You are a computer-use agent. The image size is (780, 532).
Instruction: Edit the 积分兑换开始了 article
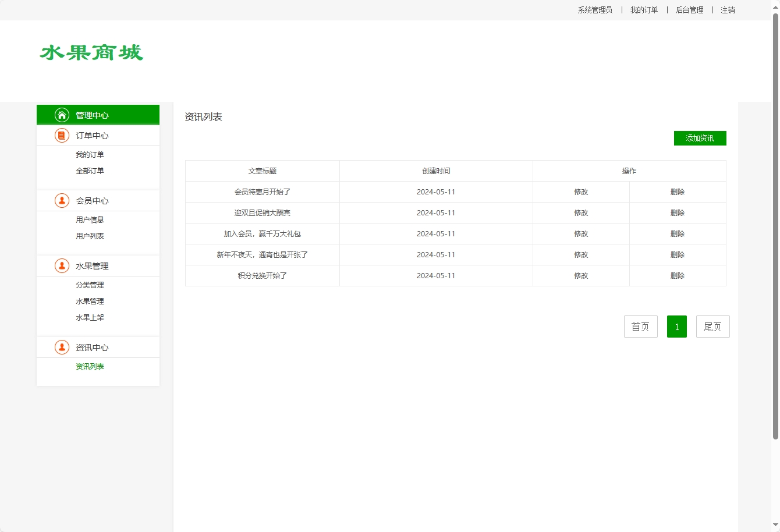tap(581, 276)
